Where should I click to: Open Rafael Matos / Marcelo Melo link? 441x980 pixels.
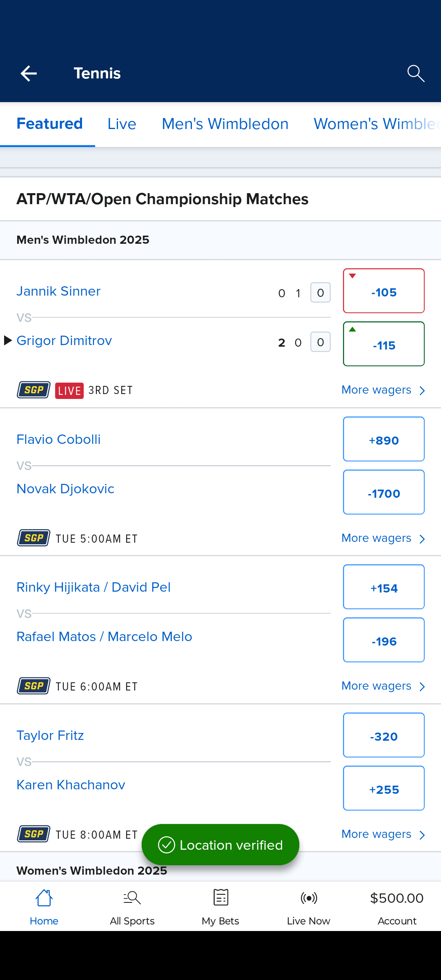tap(104, 637)
